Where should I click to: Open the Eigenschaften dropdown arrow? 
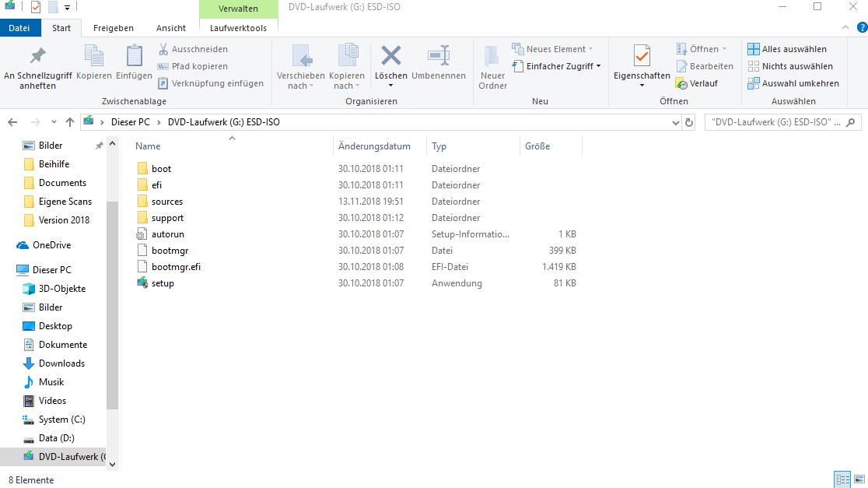point(642,86)
